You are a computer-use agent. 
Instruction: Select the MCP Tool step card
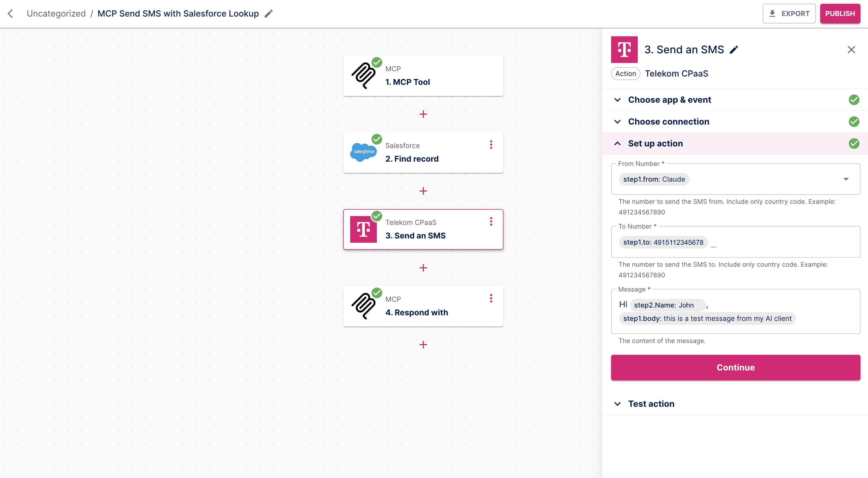[x=423, y=76]
